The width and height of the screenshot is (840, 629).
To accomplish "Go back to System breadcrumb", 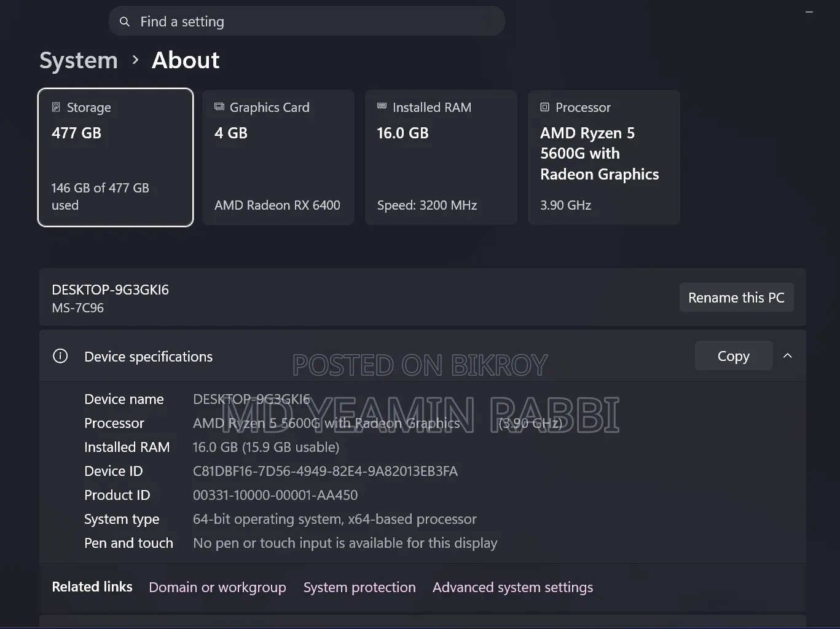I will 79,60.
